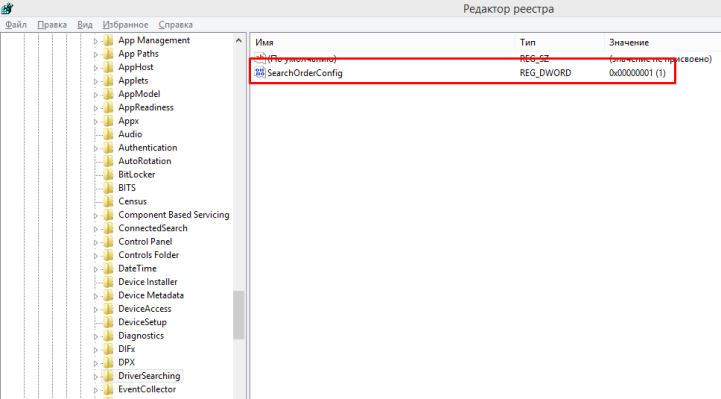Screen dimensions: 721x399
Task: Select the DeviceSetup tree key
Action: [142, 322]
